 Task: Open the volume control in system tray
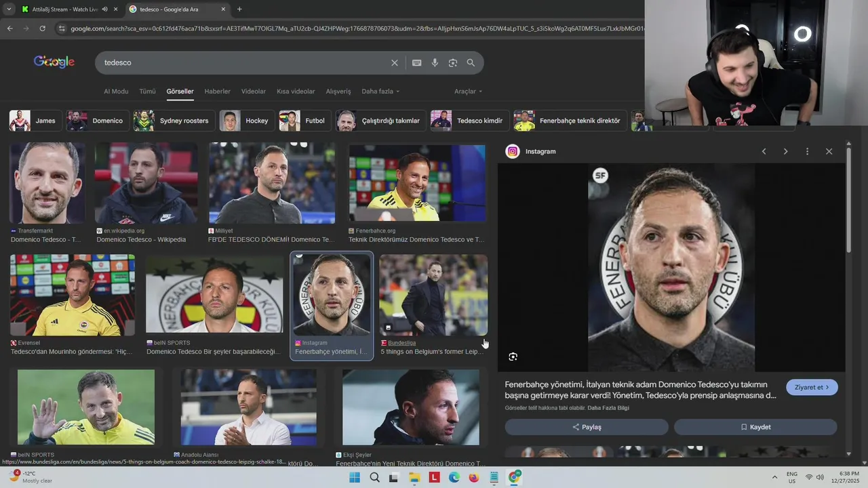coord(820,477)
